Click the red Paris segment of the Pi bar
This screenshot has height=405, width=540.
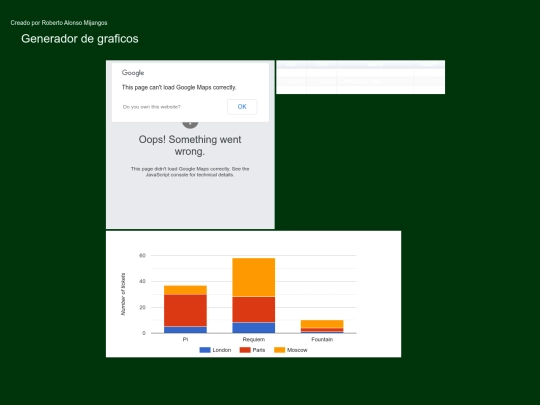[185, 310]
